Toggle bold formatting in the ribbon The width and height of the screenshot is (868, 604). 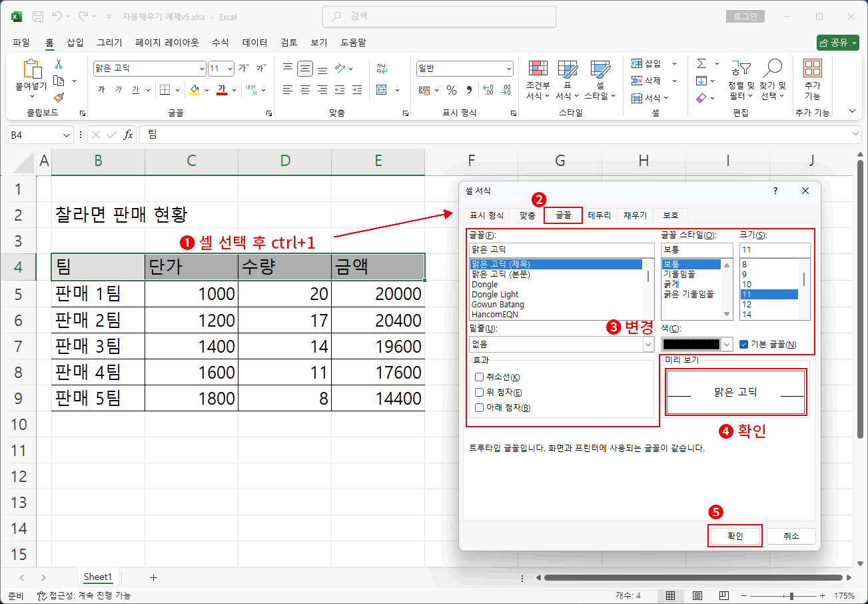tap(101, 89)
